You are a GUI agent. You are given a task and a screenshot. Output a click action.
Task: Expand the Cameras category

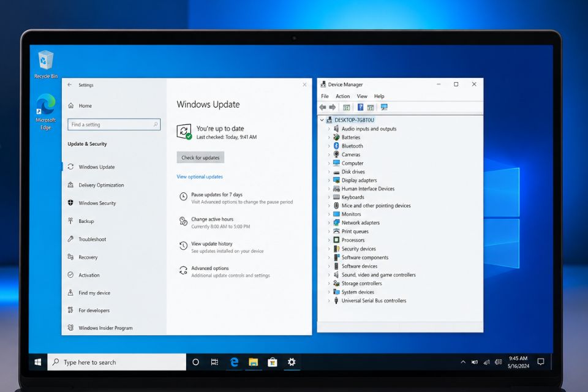329,154
